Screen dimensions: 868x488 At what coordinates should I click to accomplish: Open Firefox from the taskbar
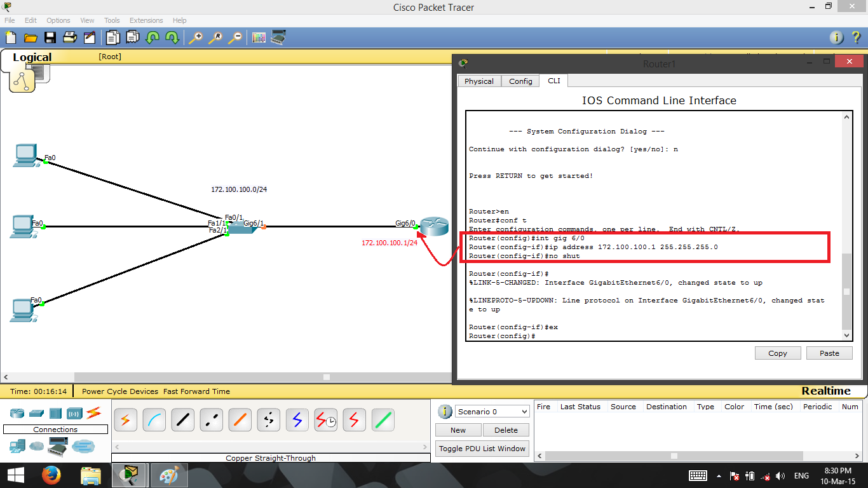(51, 475)
